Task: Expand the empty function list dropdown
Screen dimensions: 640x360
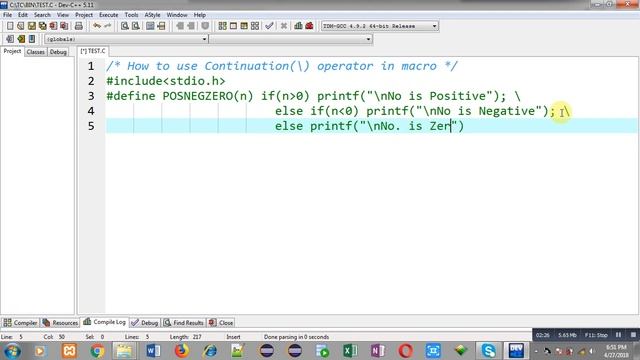Action: click(x=368, y=39)
